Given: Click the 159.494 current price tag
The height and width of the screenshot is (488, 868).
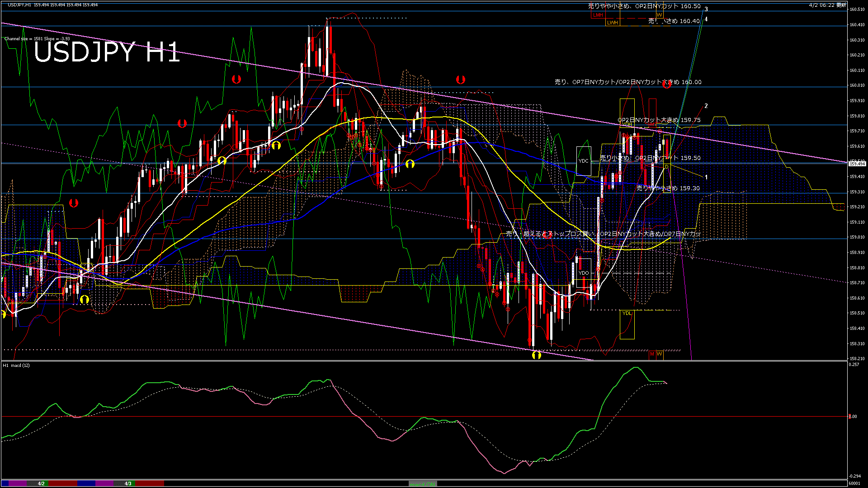Looking at the screenshot, I should [x=857, y=164].
